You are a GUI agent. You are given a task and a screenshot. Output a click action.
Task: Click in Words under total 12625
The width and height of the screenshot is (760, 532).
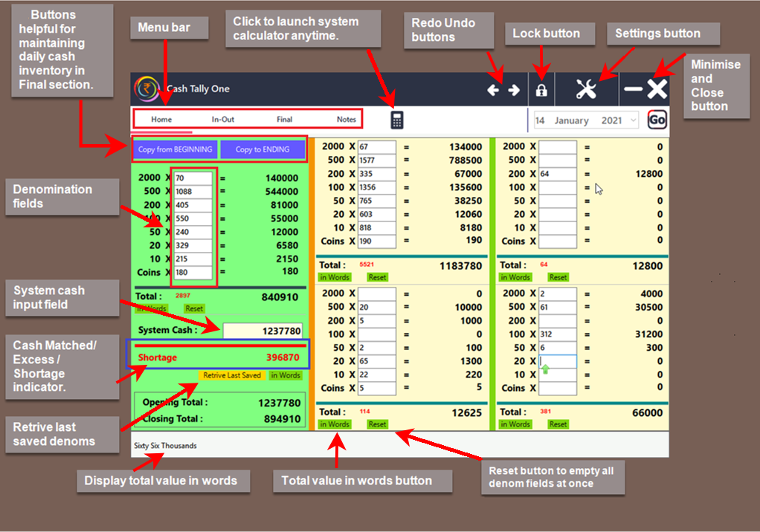pyautogui.click(x=335, y=424)
